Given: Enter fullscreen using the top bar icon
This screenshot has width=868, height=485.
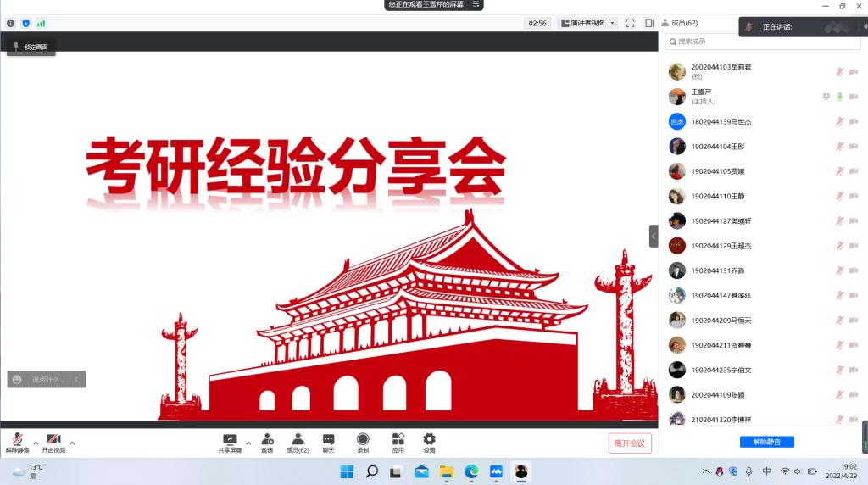Looking at the screenshot, I should 630,23.
